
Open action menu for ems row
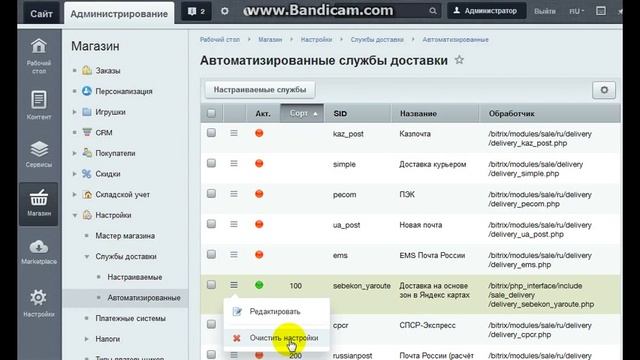pyautogui.click(x=234, y=255)
